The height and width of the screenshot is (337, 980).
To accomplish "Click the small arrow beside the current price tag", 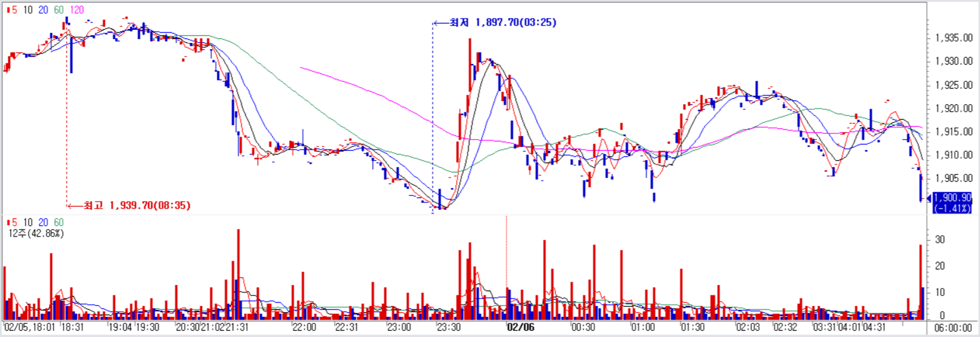I will coord(929,199).
